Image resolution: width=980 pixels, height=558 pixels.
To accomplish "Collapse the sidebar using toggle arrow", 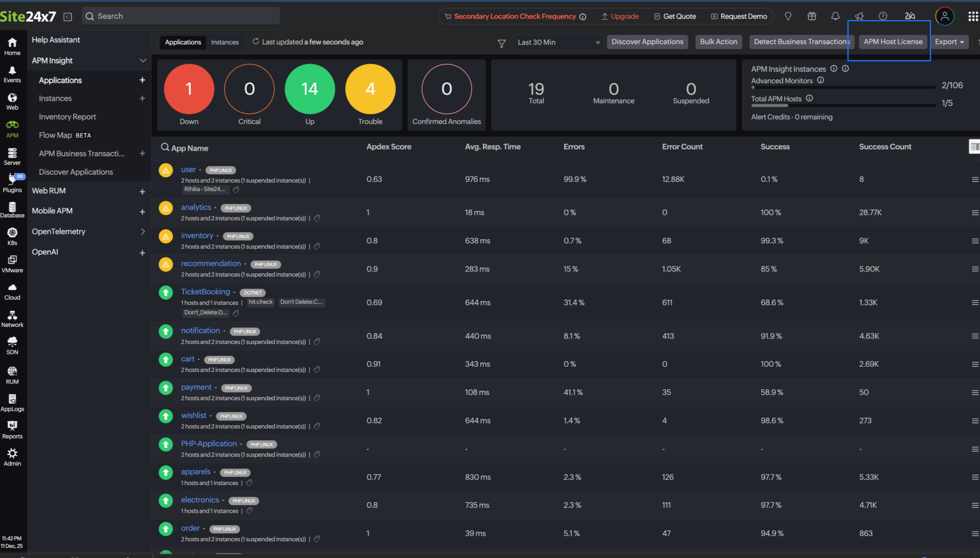I will pos(68,17).
